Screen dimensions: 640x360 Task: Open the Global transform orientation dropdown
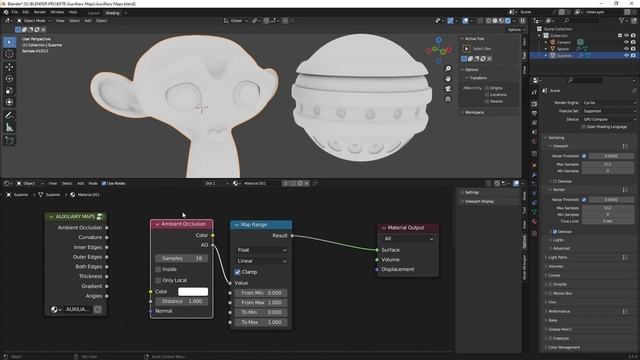coord(236,21)
